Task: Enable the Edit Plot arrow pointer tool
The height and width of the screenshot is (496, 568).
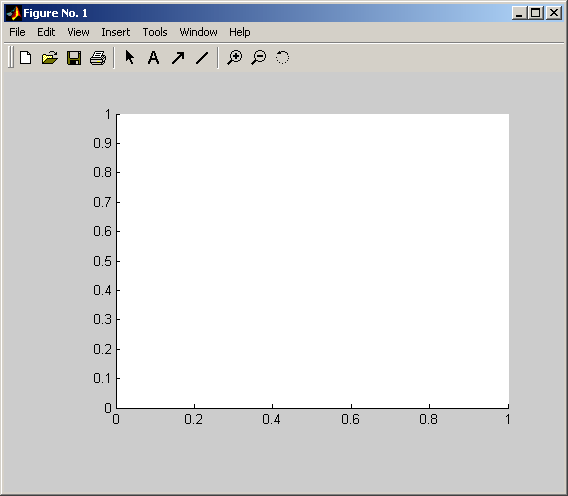Action: click(130, 57)
